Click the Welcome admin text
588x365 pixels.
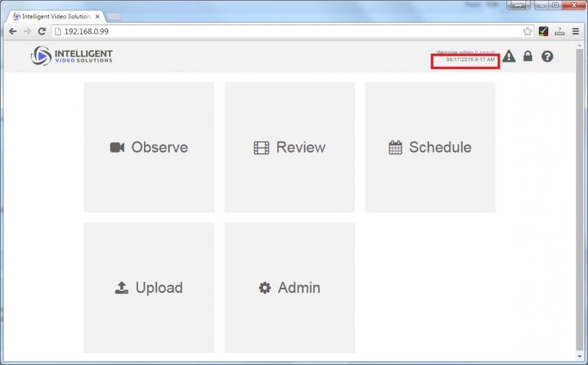[455, 52]
